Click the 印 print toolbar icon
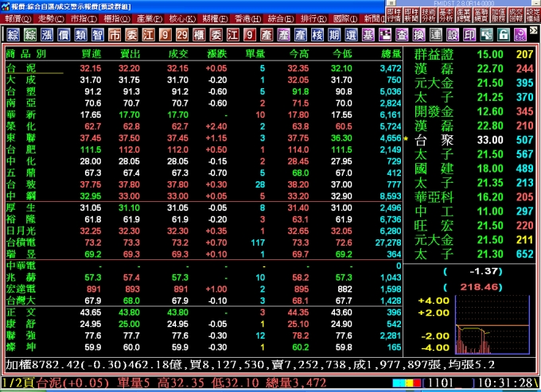 click(469, 34)
